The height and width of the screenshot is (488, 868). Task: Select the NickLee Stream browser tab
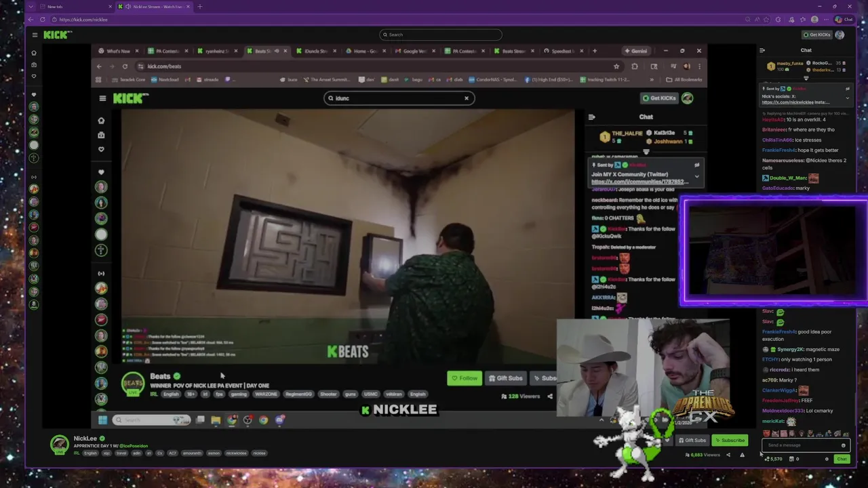[x=154, y=7]
